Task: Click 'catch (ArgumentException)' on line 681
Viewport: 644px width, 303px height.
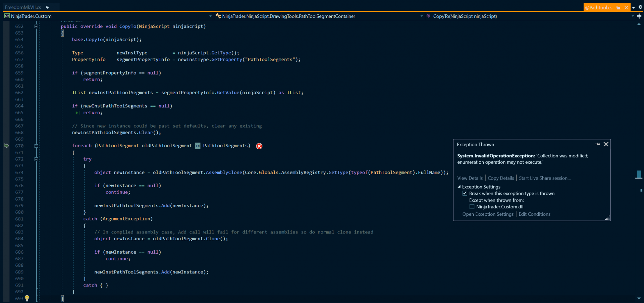Action: pos(118,219)
